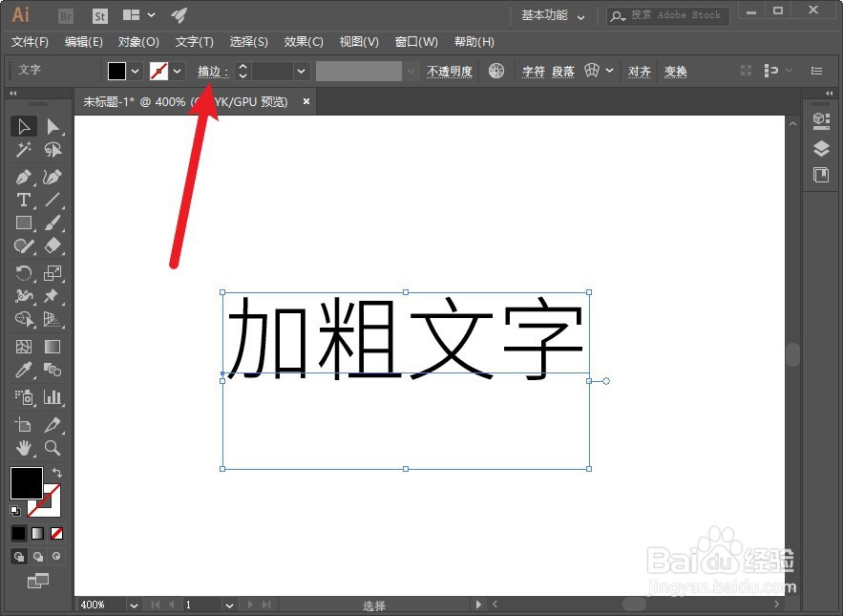Click the toolbar fill color box

(x=27, y=482)
